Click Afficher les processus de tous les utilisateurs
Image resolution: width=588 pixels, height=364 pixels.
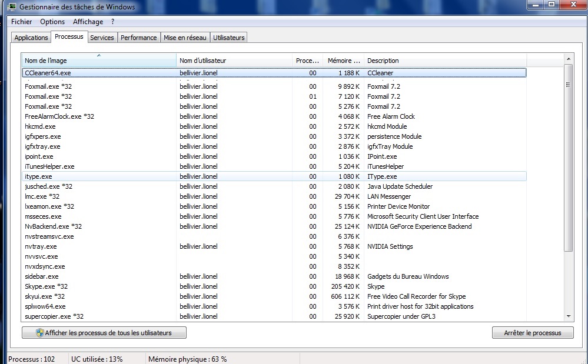click(x=104, y=333)
